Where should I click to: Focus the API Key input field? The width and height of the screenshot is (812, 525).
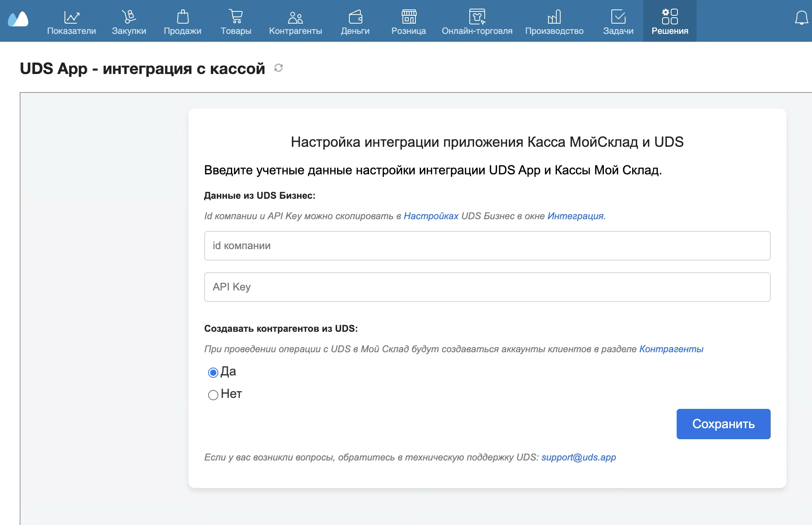[x=487, y=287]
